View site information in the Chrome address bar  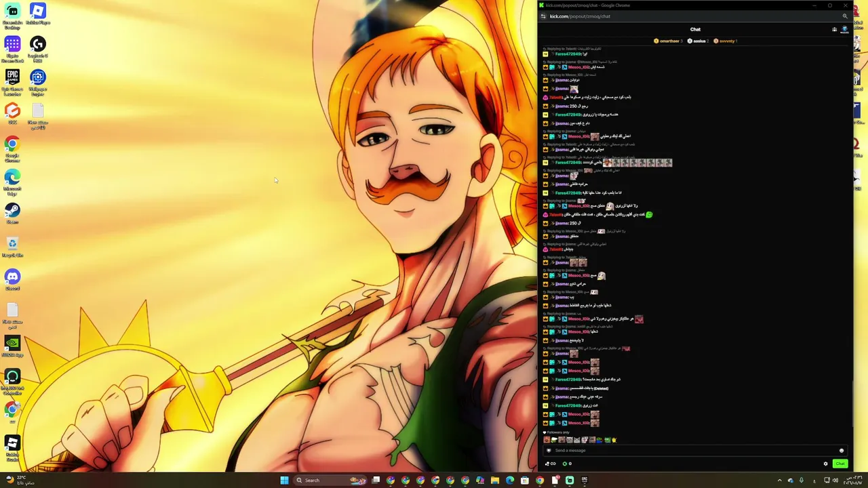coord(543,16)
